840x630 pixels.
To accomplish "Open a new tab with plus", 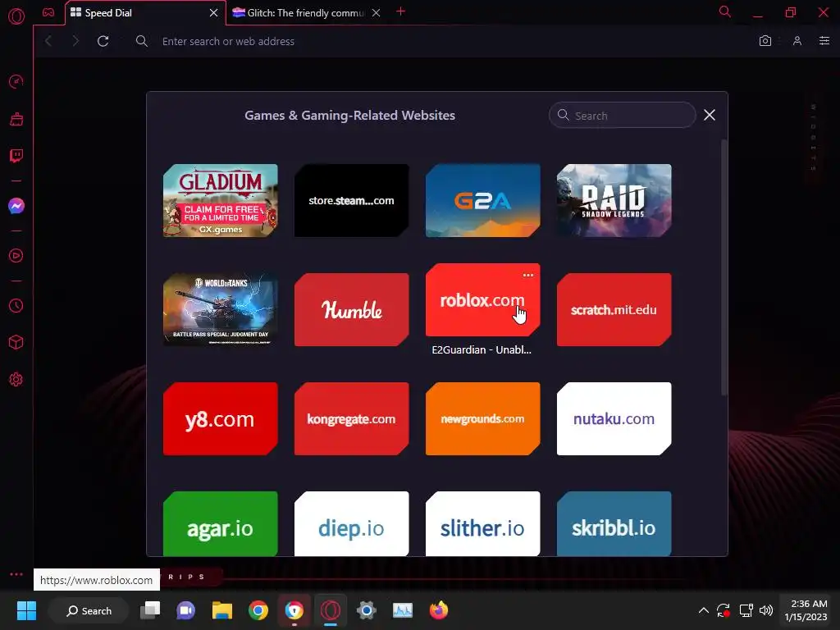I will click(x=400, y=11).
